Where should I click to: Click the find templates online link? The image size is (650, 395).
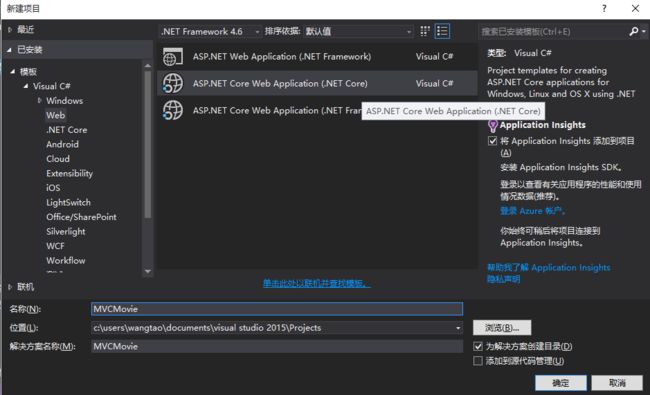[x=317, y=283]
